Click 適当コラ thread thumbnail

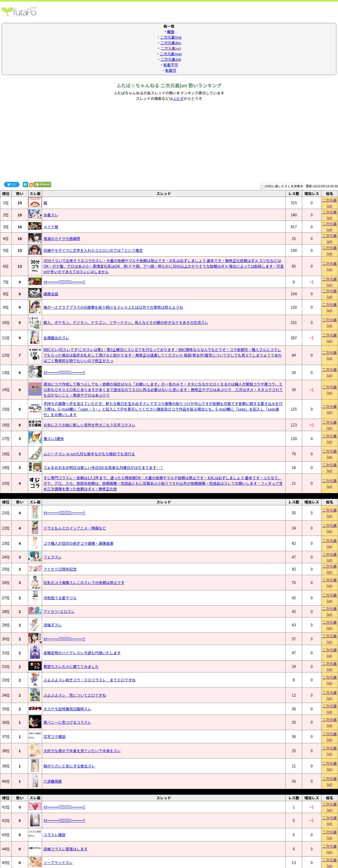point(35,390)
